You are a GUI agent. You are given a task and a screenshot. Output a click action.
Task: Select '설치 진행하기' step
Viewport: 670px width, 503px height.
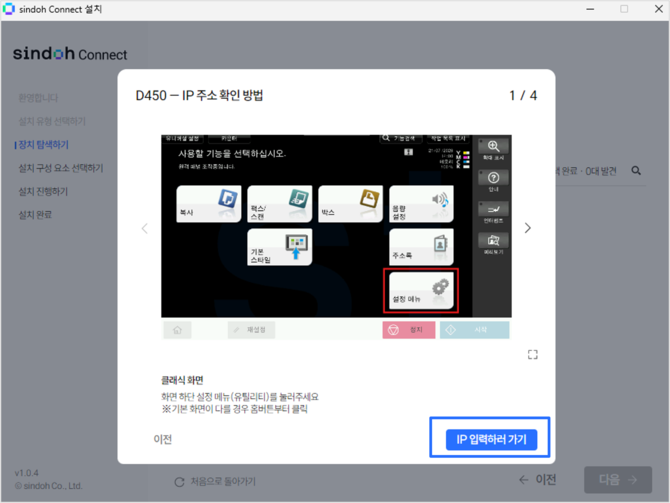tap(43, 191)
